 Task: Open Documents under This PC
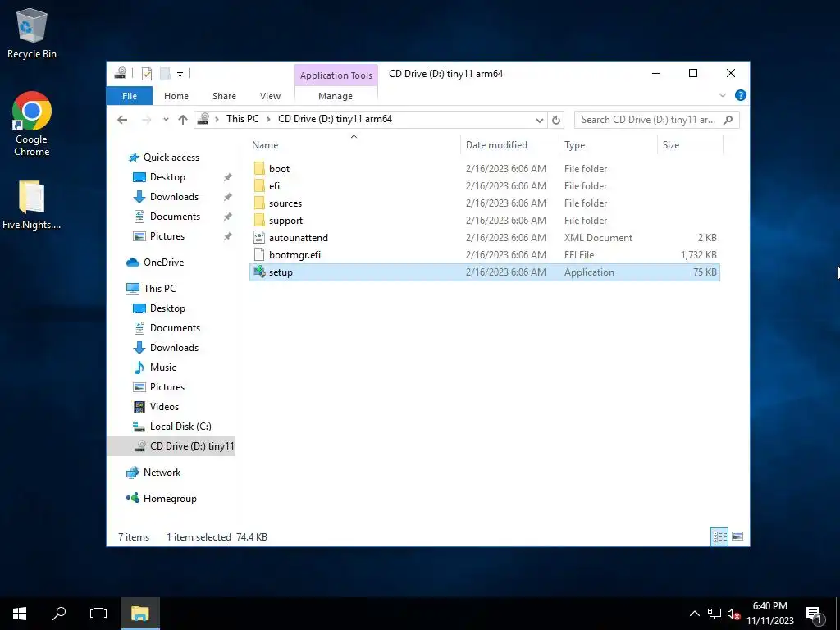[175, 328]
